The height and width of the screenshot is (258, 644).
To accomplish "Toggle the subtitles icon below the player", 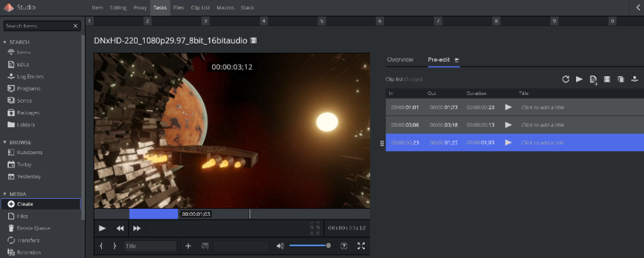I will click(x=205, y=246).
